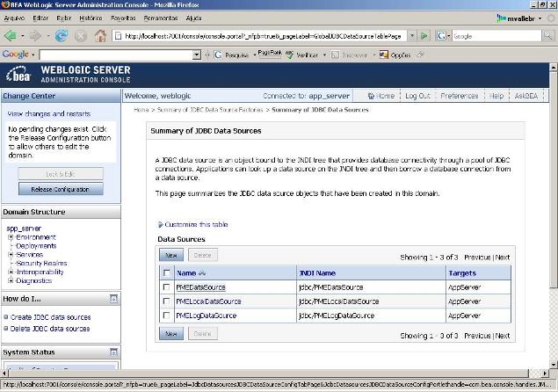This screenshot has width=558, height=392.
Task: Expand the Services tree node
Action: coord(11,255)
